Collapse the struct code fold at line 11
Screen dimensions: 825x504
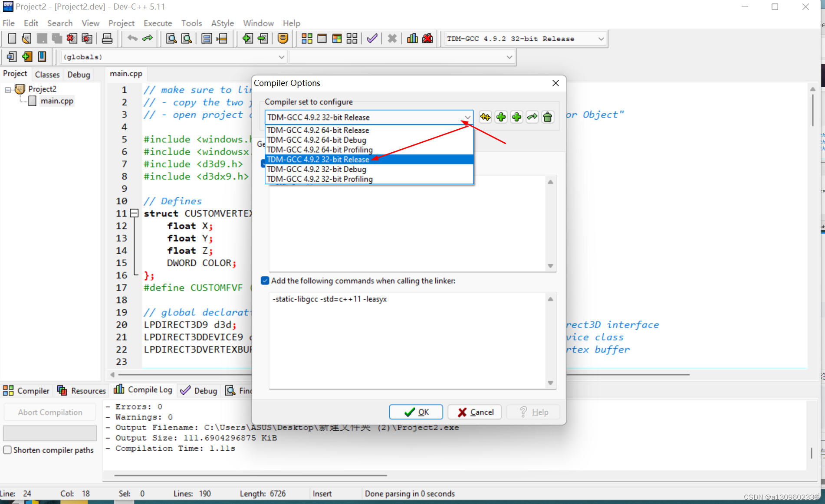(x=134, y=213)
